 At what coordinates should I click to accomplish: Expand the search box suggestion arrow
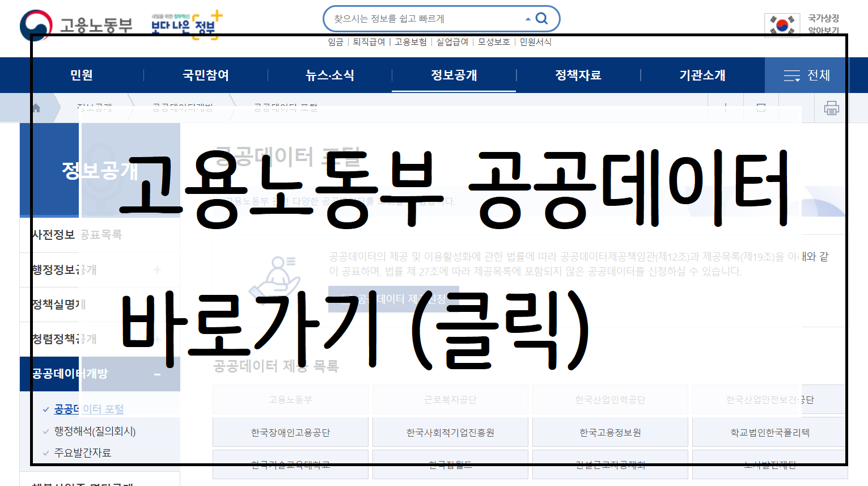[x=528, y=19]
